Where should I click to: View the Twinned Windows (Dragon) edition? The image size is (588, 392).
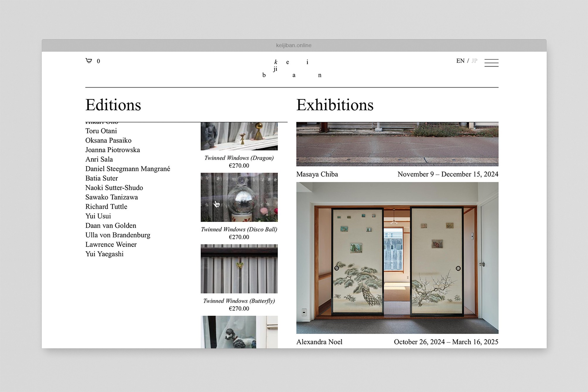[239, 158]
